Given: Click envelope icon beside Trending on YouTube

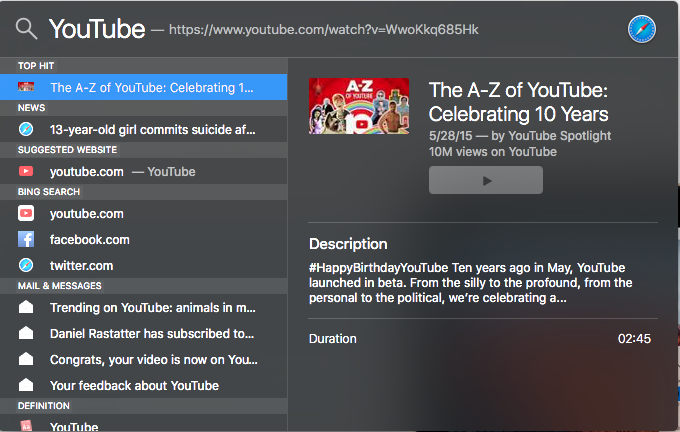Looking at the screenshot, I should [x=26, y=307].
